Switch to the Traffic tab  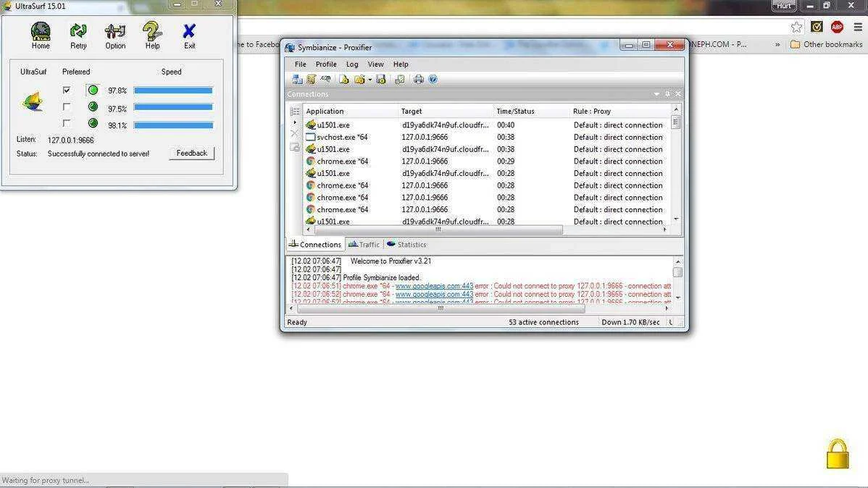pyautogui.click(x=364, y=245)
